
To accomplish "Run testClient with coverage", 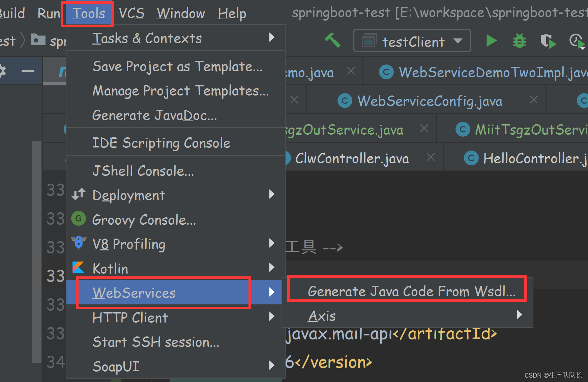I will 548,40.
